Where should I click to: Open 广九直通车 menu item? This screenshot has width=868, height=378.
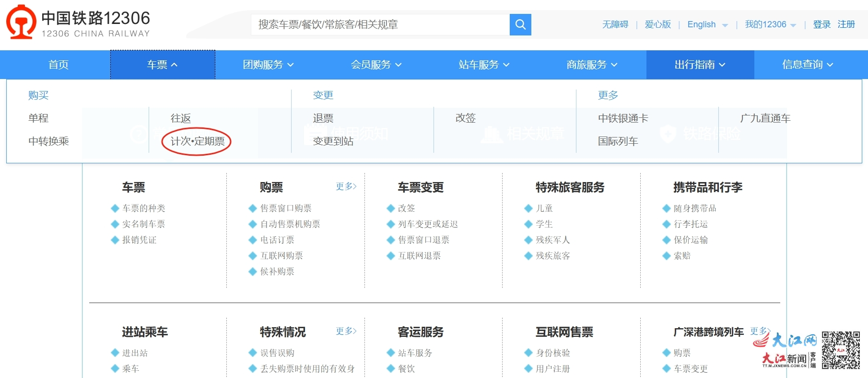point(765,118)
